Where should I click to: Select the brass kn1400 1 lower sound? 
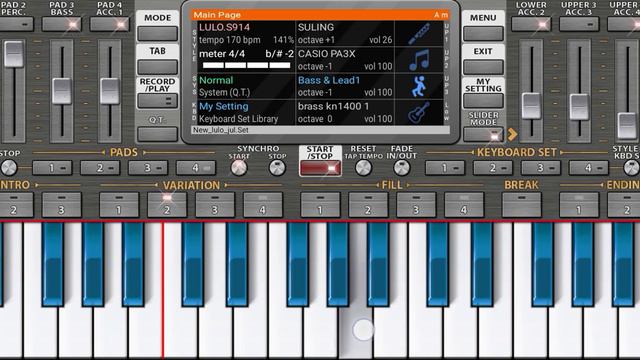pos(345,112)
